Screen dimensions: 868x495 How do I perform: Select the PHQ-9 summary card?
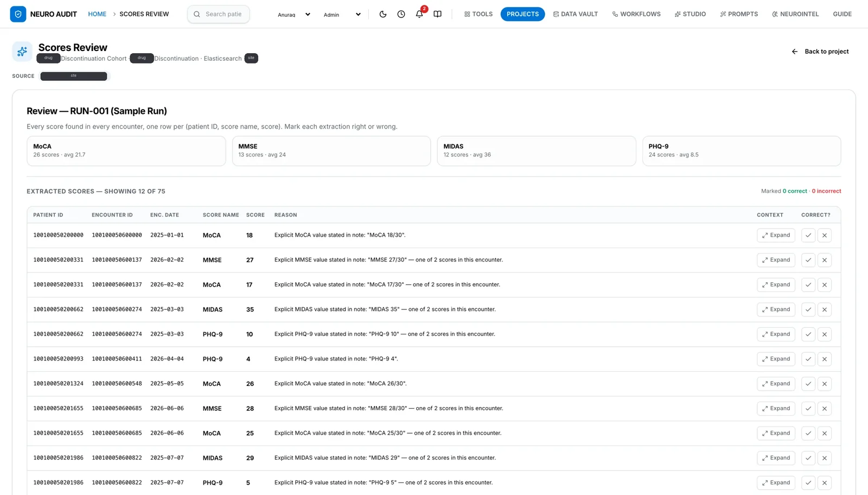[742, 151]
